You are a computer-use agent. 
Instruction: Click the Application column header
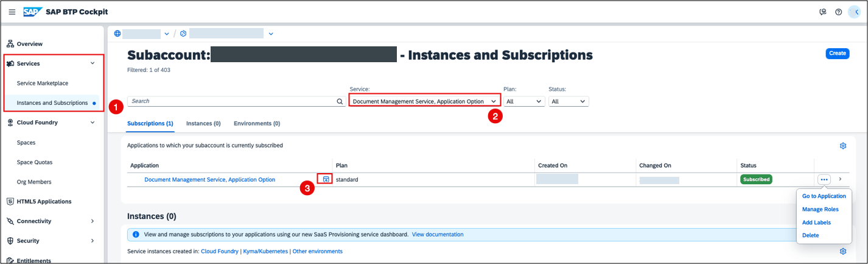pyautogui.click(x=144, y=166)
